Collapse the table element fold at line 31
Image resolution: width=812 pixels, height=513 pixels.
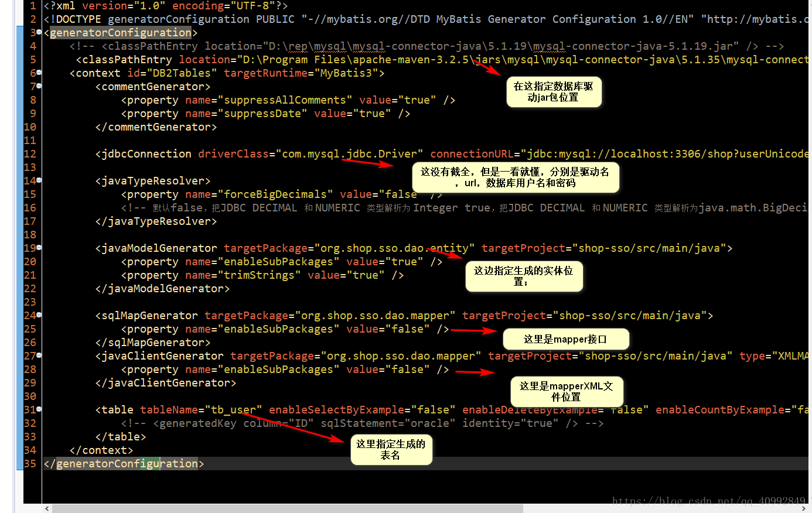click(x=37, y=409)
